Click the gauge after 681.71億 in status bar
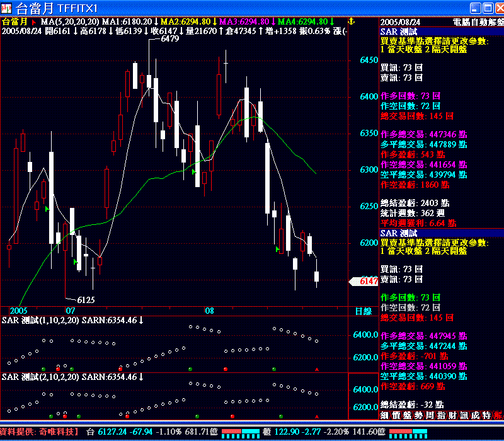This screenshot has height=441, width=504. [241, 433]
